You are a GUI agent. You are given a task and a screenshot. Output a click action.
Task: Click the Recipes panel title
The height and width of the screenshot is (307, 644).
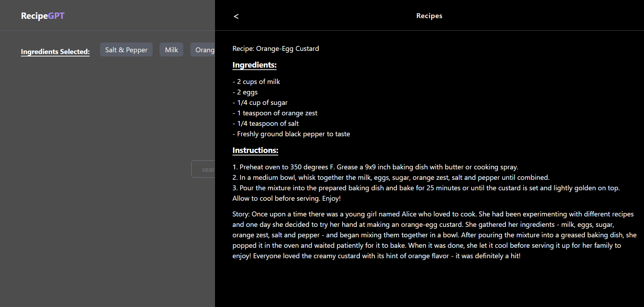429,16
